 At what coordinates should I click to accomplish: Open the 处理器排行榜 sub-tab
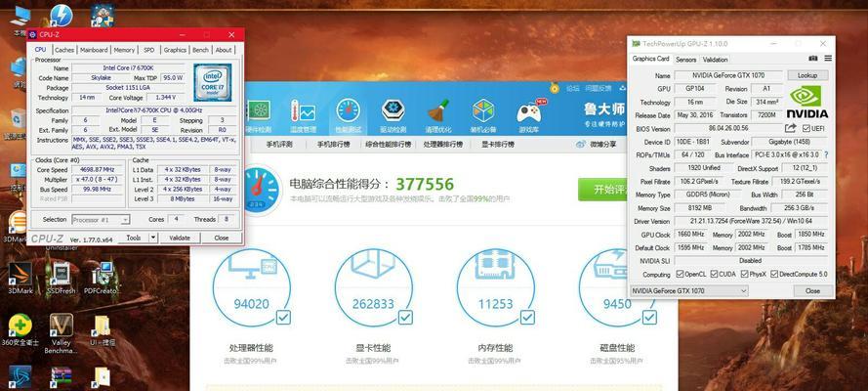click(442, 145)
